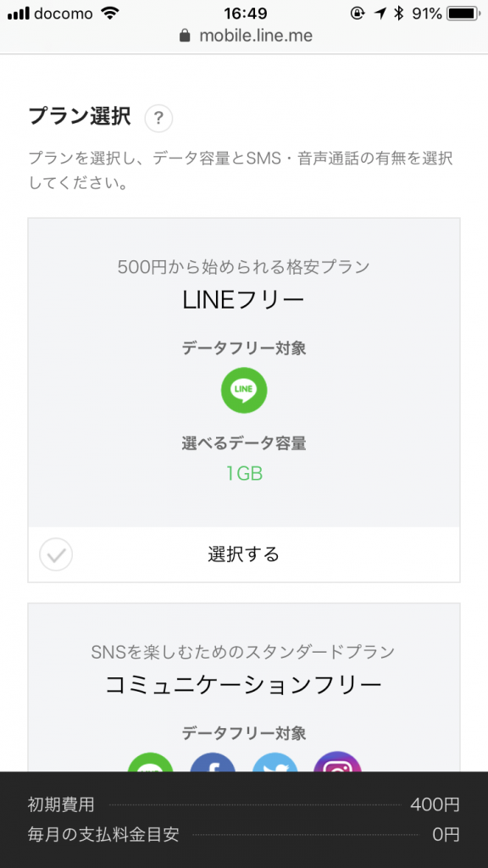488x868 pixels.
Task: Tap the Facebook icon in Communication Free plan
Action: 213,762
